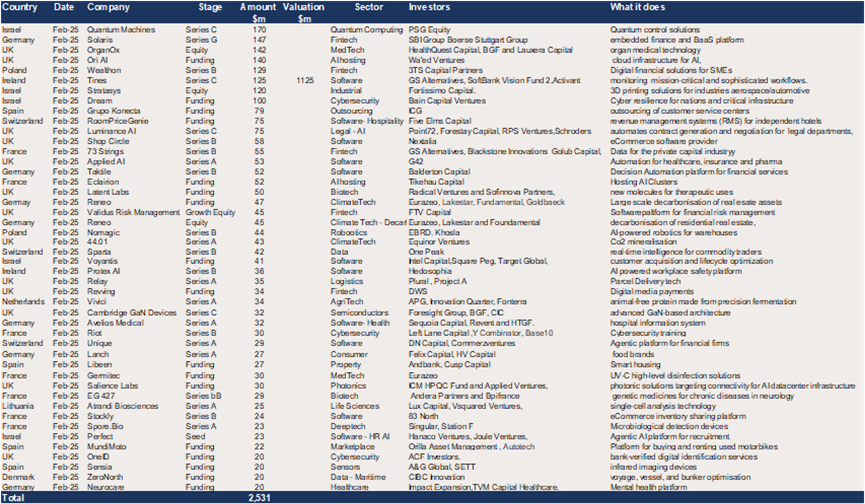865x504 pixels.
Task: Click the 'Stage' column header
Action: [210, 7]
